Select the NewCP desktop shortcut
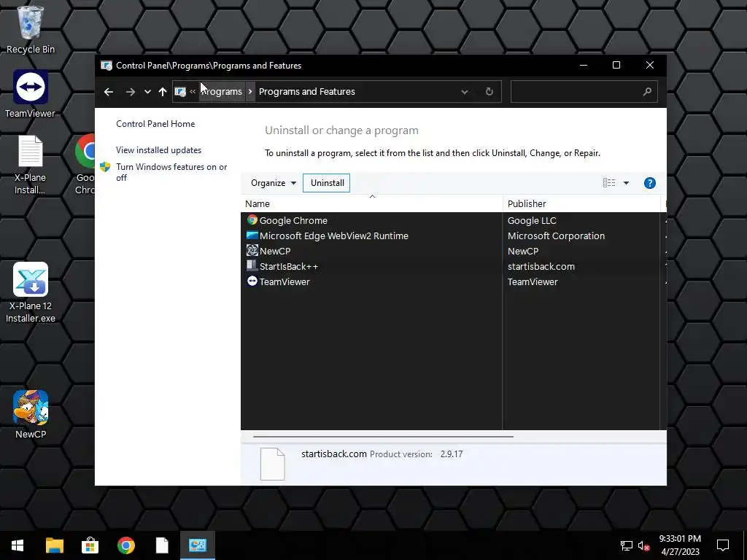This screenshot has height=560, width=747. (x=30, y=414)
